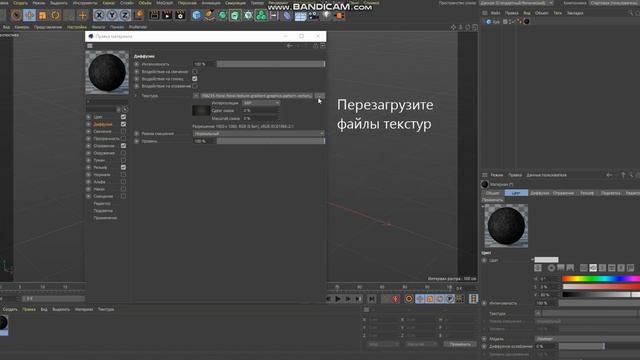640x360 pixels.
Task: Click the white color swatch in Attributes
Action: (x=547, y=260)
